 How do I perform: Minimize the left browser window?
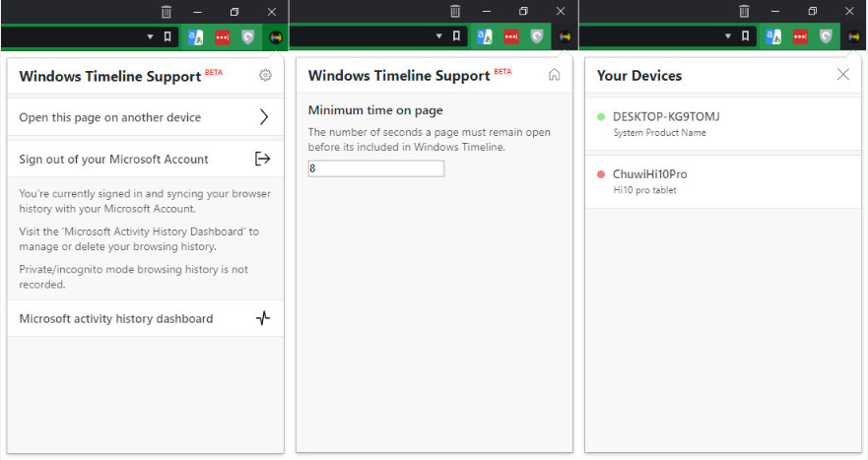pos(198,12)
